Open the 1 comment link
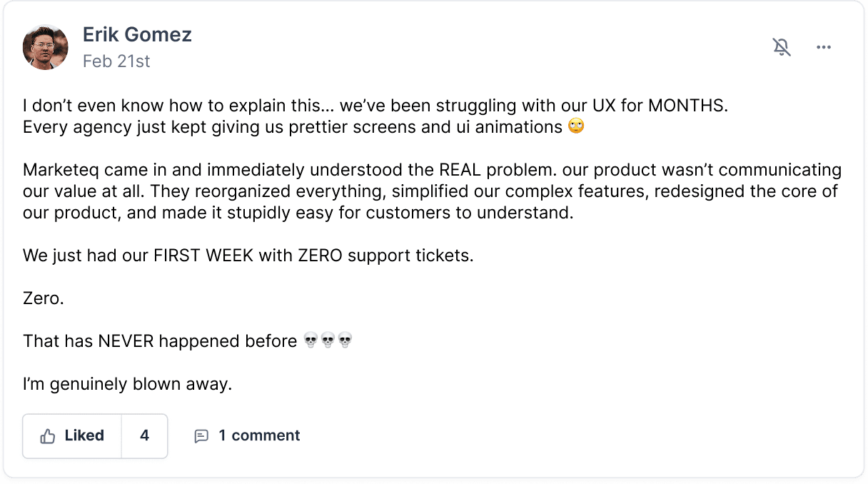Viewport: 868px width, 484px height. (259, 435)
